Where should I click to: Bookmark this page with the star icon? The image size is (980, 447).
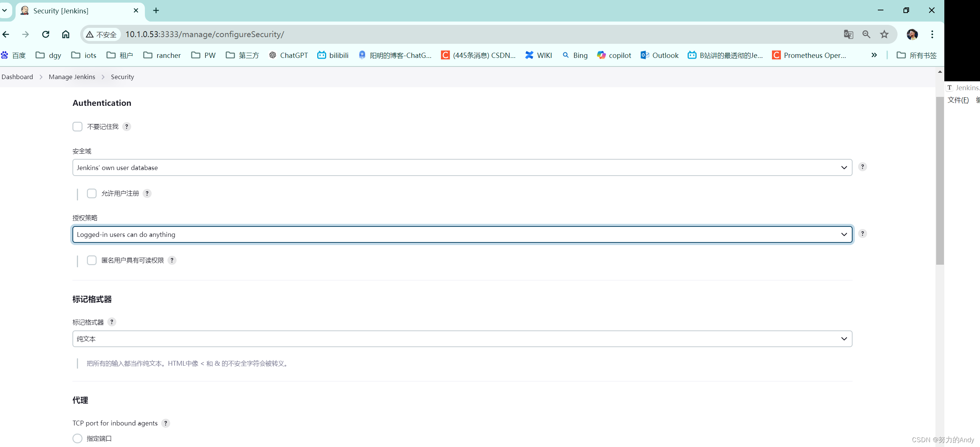point(884,35)
